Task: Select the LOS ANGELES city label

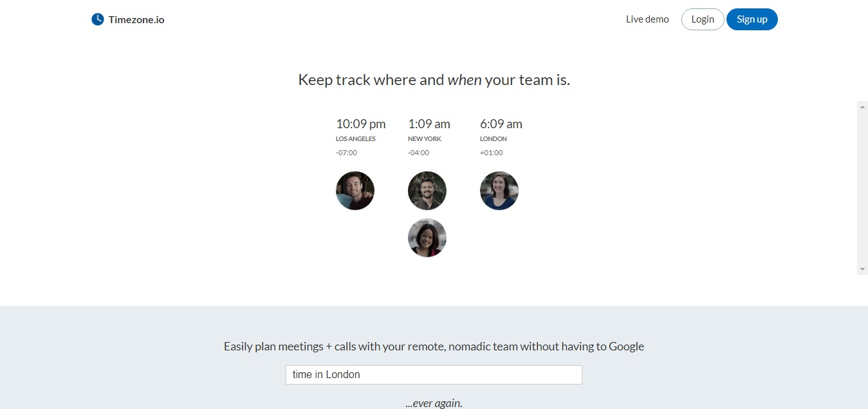Action: click(356, 139)
